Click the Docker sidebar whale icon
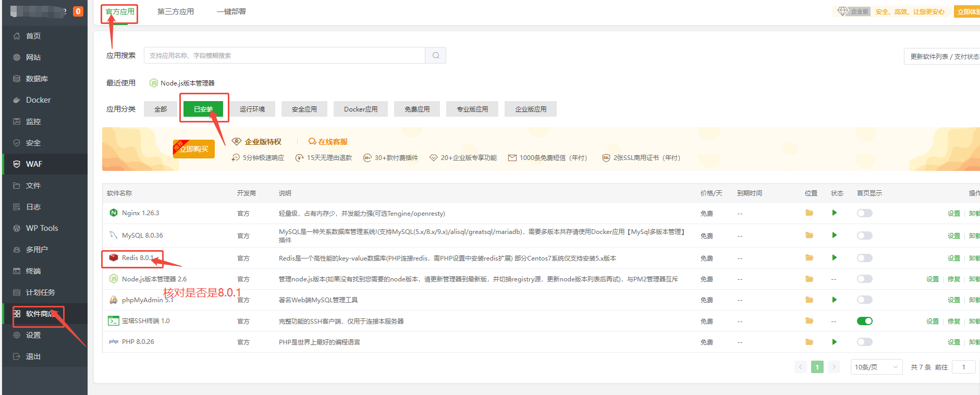 (17, 100)
